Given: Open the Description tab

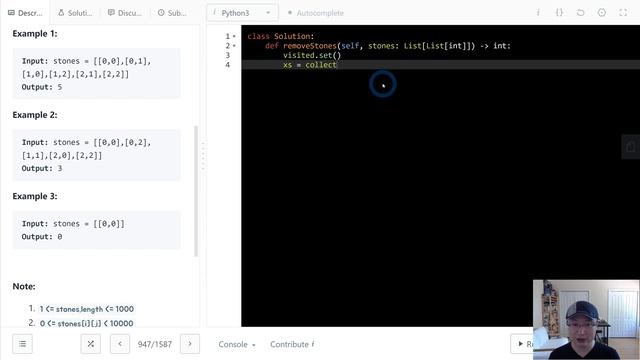Looking at the screenshot, I should [25, 13].
